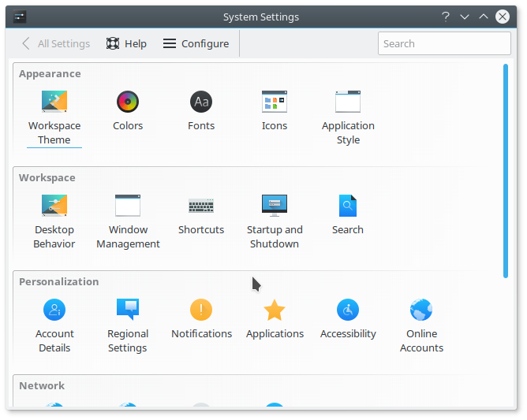This screenshot has height=420, width=527.
Task: Go back to All Settings
Action: 56,43
